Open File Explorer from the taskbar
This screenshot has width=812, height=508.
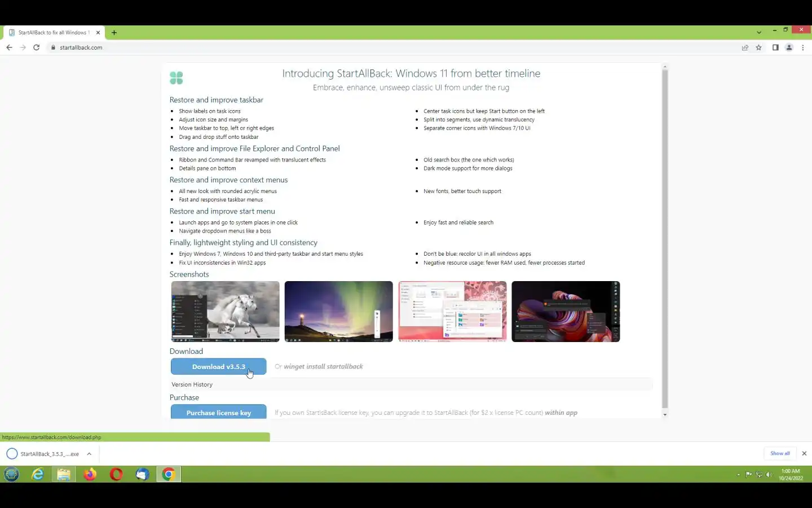[x=64, y=474]
